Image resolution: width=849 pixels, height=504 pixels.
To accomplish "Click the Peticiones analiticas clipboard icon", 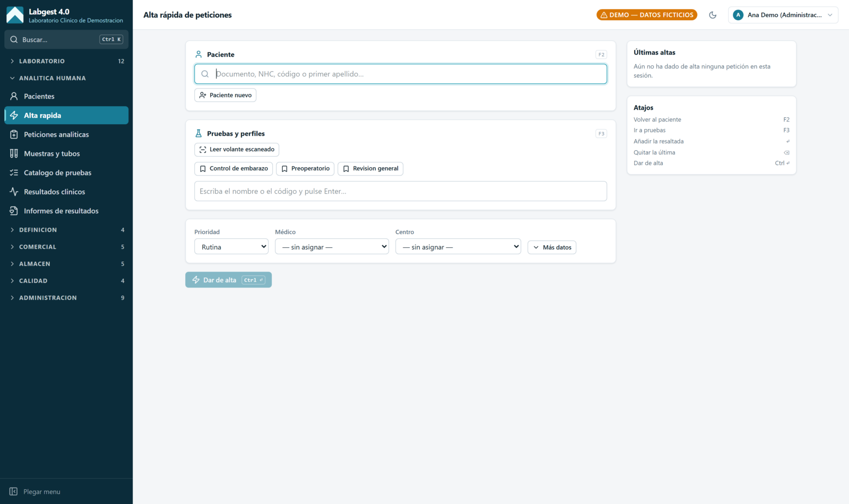I will pyautogui.click(x=14, y=134).
